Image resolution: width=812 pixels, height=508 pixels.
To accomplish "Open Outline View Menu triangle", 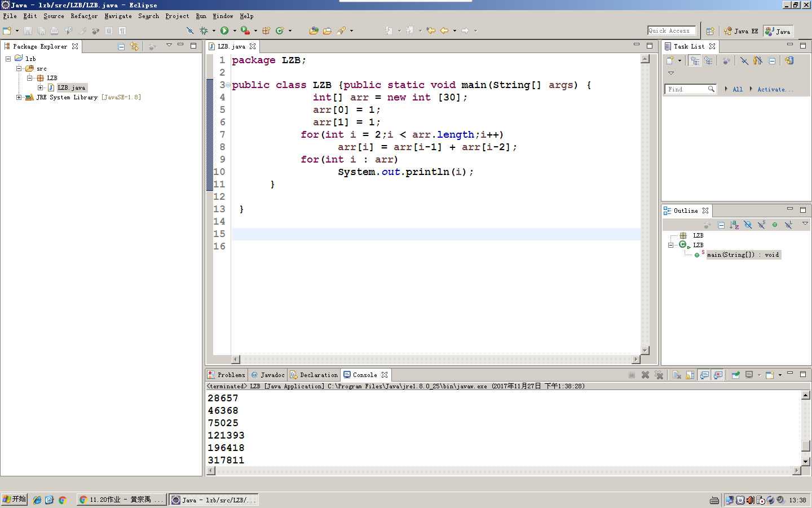I will point(805,224).
